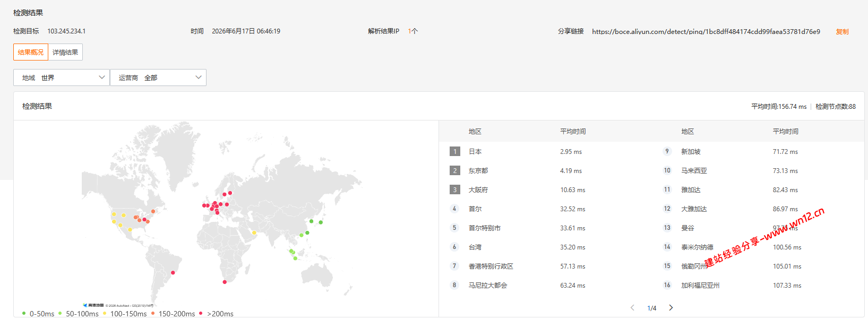This screenshot has height=319, width=868.
Task: Click rank badge number 2
Action: pyautogui.click(x=454, y=170)
